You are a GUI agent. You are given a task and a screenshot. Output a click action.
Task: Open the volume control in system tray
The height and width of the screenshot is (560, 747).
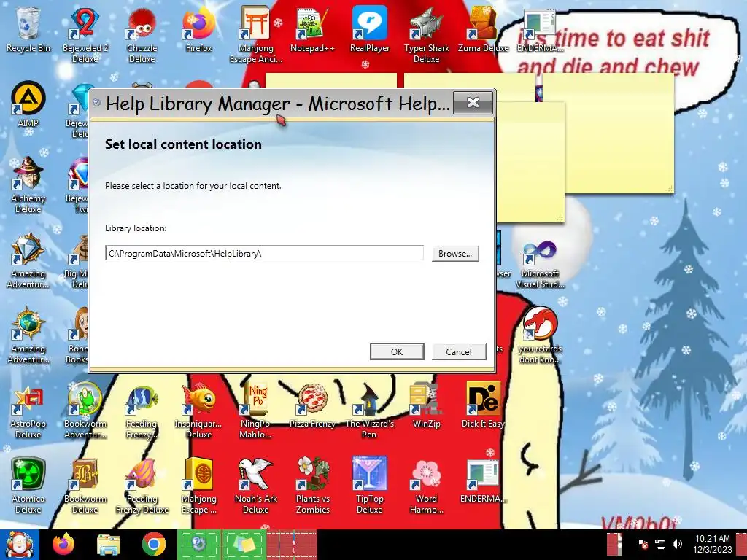[677, 544]
